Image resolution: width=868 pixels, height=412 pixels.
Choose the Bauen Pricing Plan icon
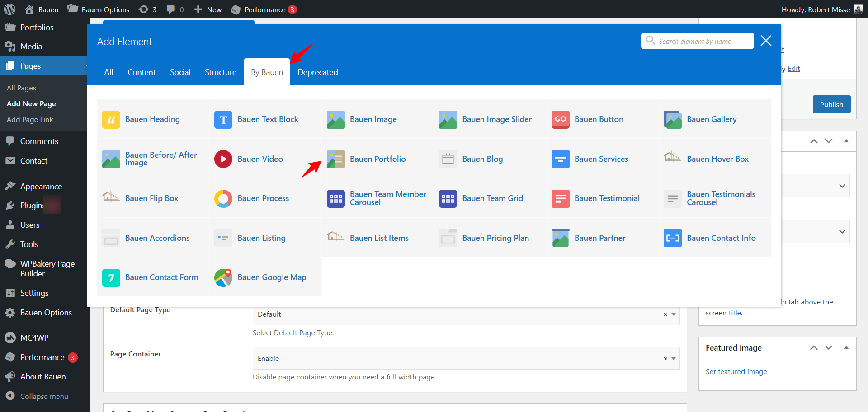click(448, 238)
